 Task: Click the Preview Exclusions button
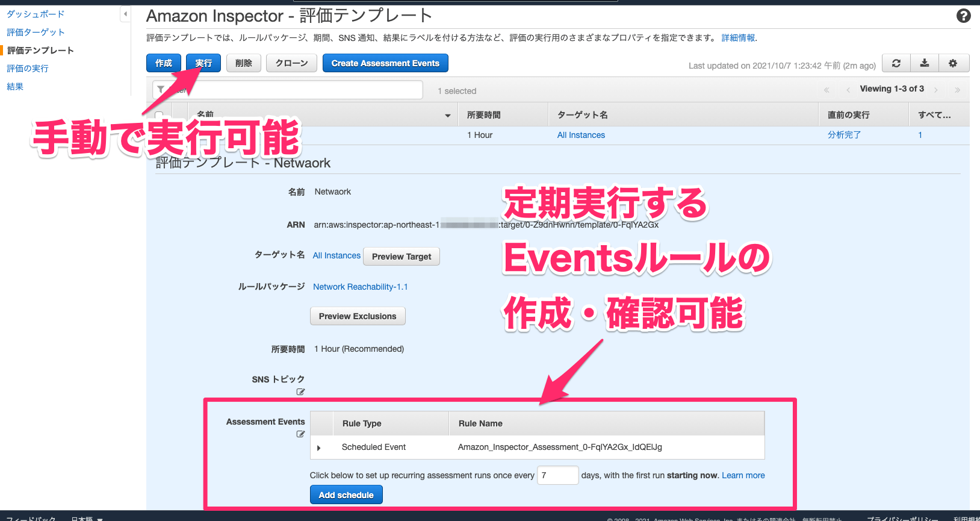(358, 316)
